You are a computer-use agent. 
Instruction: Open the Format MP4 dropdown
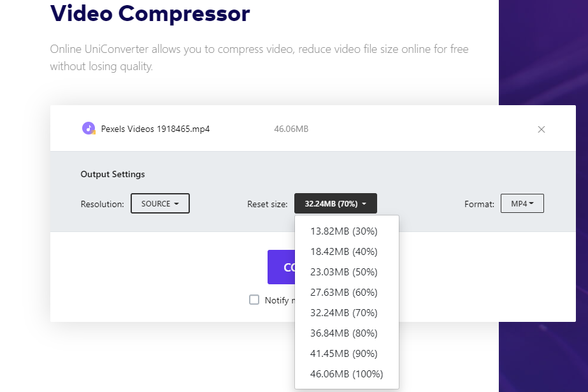pyautogui.click(x=522, y=203)
